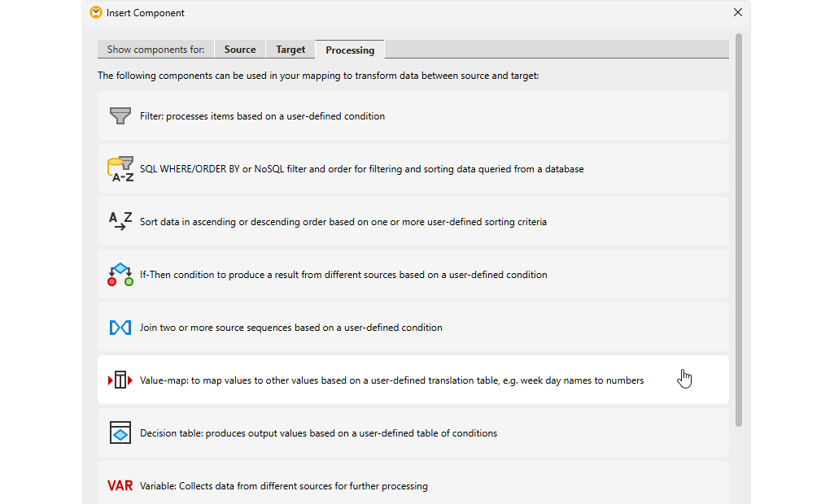834x504 pixels.
Task: Add If-Then condition component text
Action: tap(343, 275)
